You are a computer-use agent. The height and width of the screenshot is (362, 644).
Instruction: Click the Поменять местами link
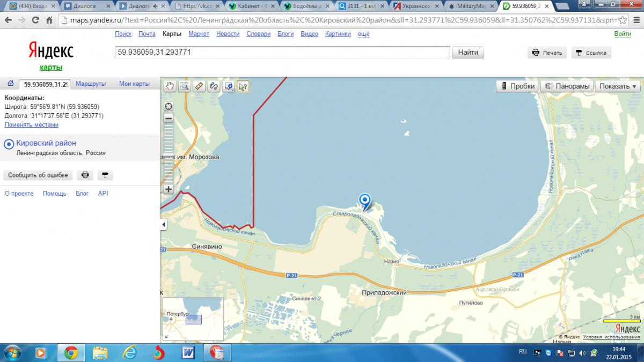[32, 125]
